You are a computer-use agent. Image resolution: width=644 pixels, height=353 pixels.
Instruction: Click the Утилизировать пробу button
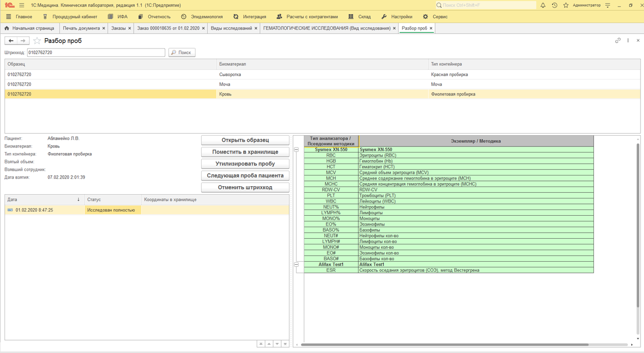245,164
